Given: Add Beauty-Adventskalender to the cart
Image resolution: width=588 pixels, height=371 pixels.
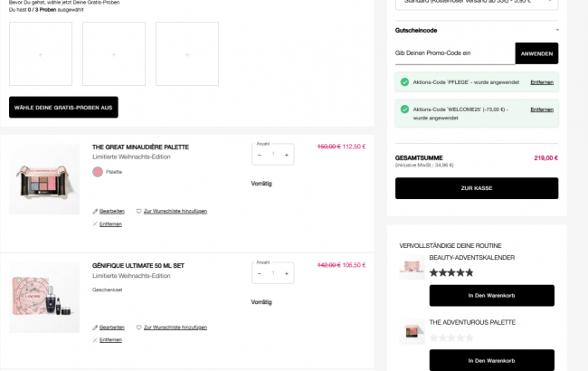Looking at the screenshot, I should click(491, 296).
